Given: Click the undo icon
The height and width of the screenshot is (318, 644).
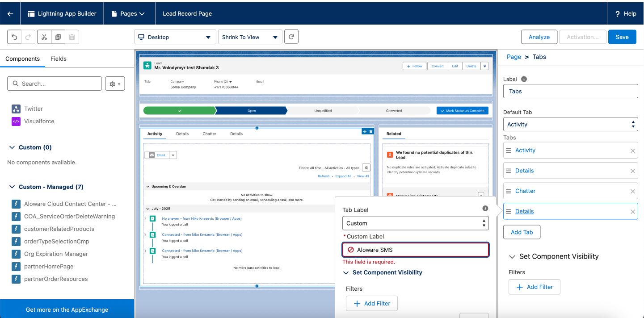Looking at the screenshot, I should pos(14,37).
